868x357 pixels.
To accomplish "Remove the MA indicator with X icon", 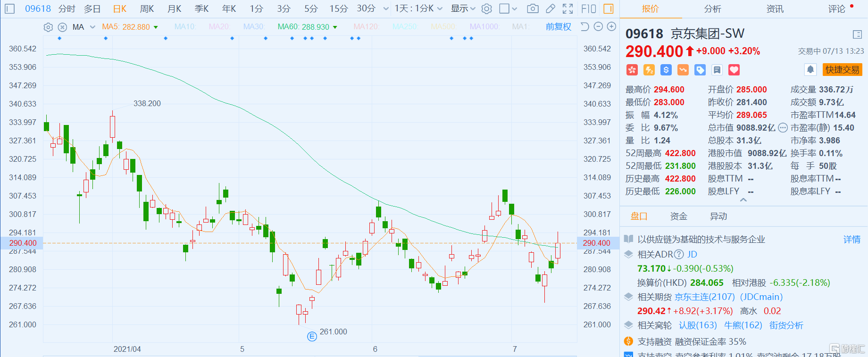I will (63, 27).
